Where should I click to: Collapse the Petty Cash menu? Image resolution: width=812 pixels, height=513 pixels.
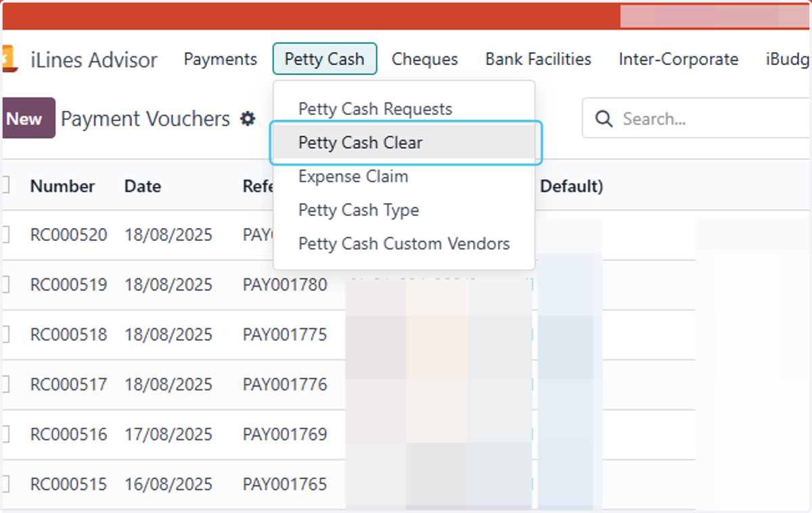coord(325,60)
